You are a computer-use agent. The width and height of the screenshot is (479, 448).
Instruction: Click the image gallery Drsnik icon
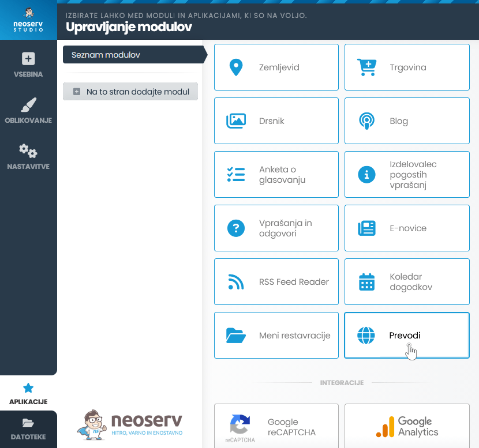(235, 121)
